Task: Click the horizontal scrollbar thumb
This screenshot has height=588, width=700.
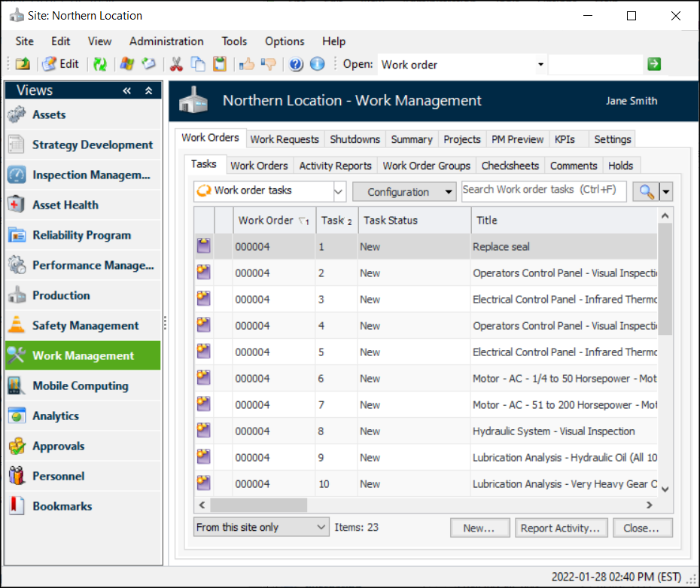Action: point(258,505)
